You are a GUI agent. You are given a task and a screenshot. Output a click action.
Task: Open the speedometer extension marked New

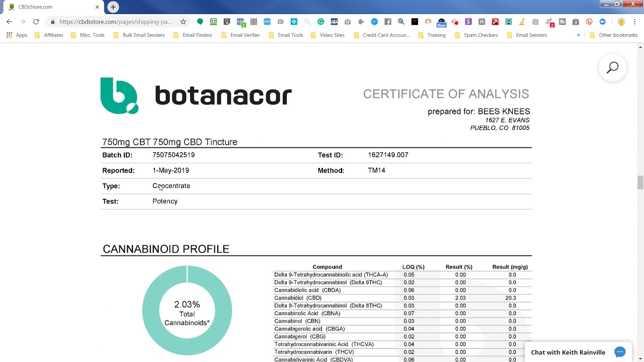click(441, 22)
